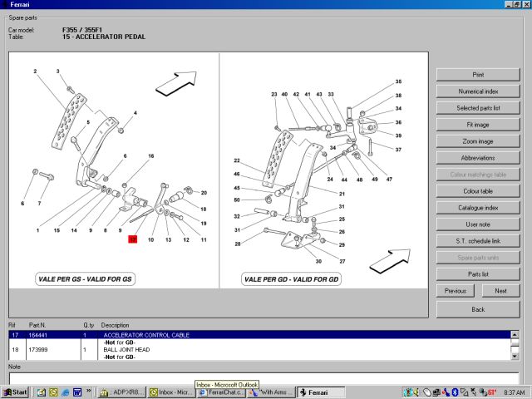Click part number 164441

click(x=38, y=335)
